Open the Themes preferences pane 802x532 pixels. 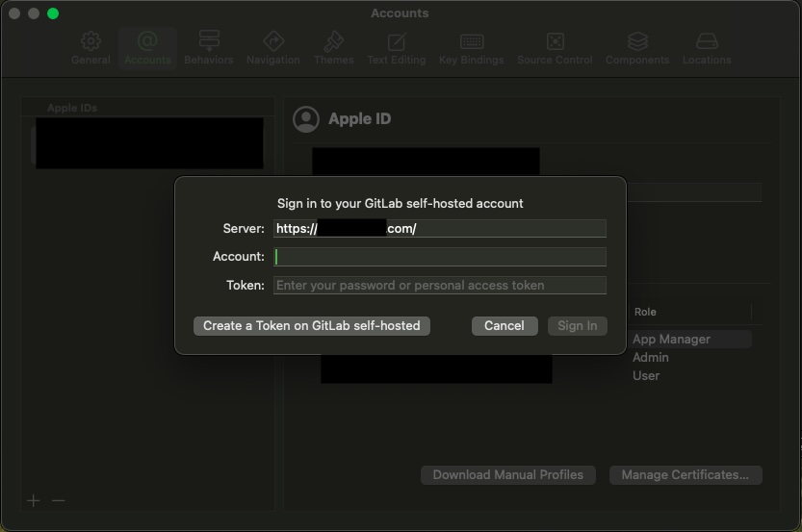coord(334,47)
